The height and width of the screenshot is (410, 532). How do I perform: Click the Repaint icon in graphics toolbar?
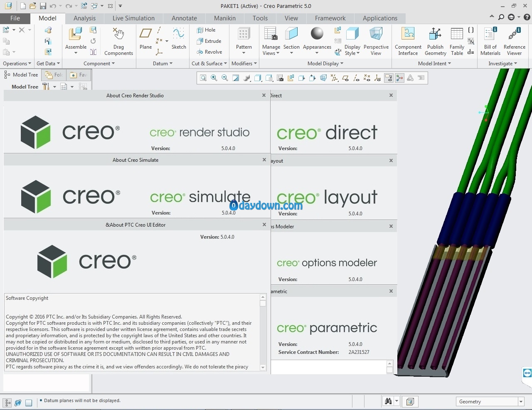coord(236,78)
